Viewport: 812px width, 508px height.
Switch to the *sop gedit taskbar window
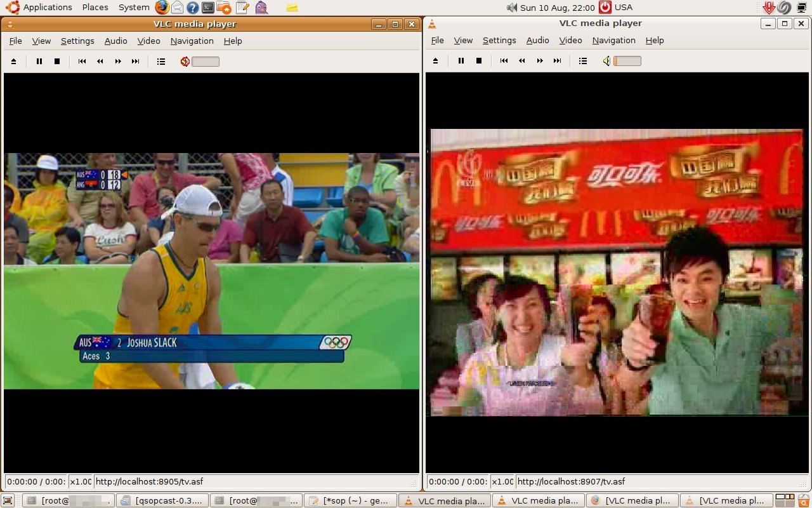click(x=351, y=500)
